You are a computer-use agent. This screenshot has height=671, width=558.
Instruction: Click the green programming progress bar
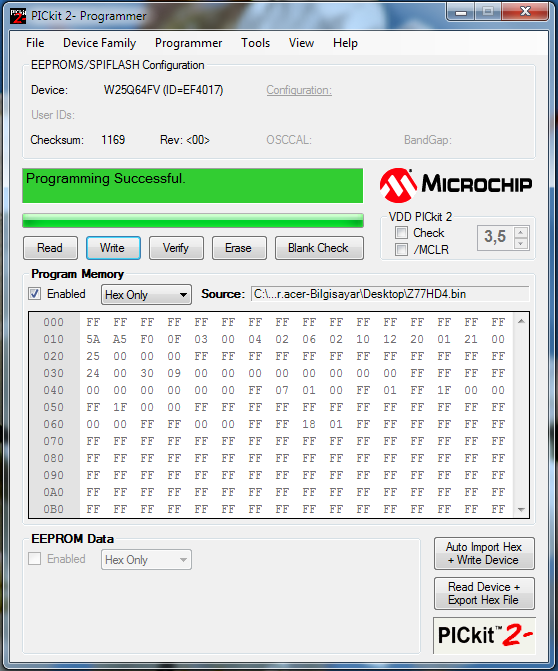point(193,221)
